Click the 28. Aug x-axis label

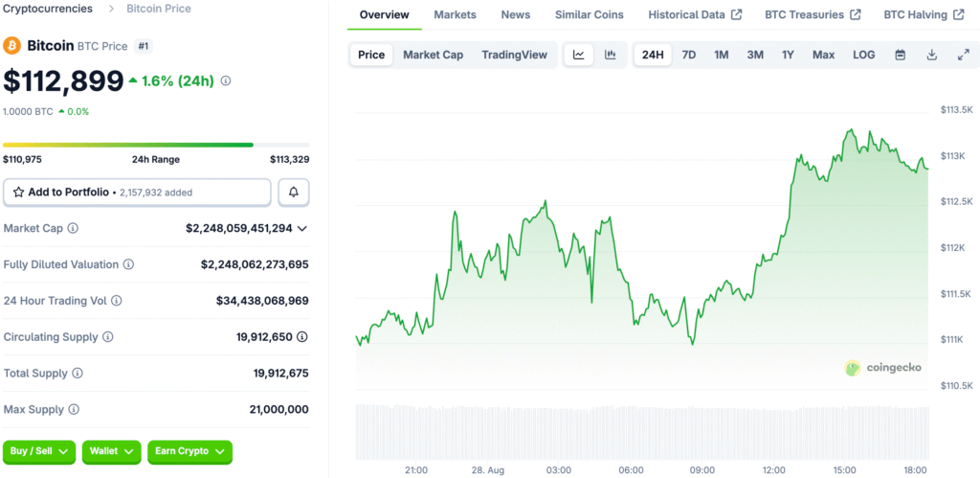coord(488,470)
